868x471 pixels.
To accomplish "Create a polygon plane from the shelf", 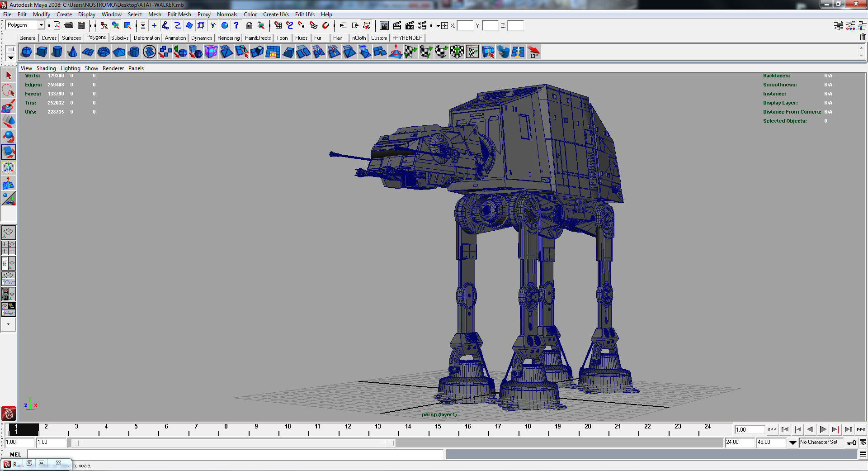I will click(x=88, y=52).
